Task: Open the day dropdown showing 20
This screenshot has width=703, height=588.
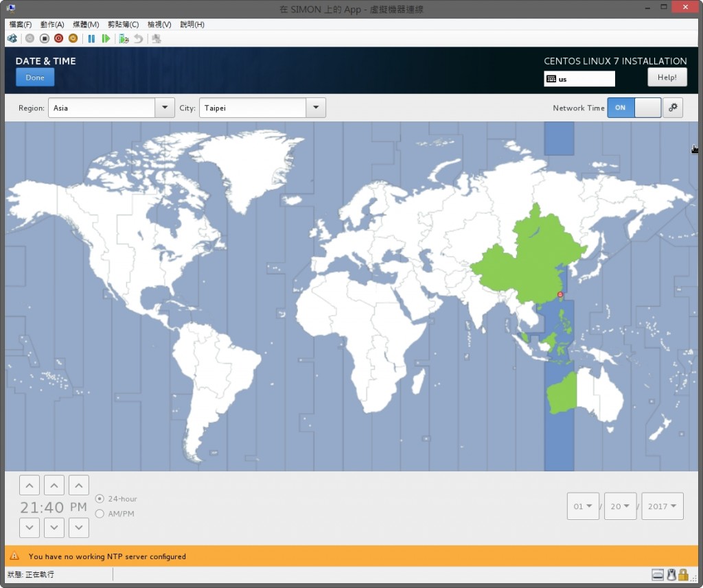Action: [x=620, y=506]
